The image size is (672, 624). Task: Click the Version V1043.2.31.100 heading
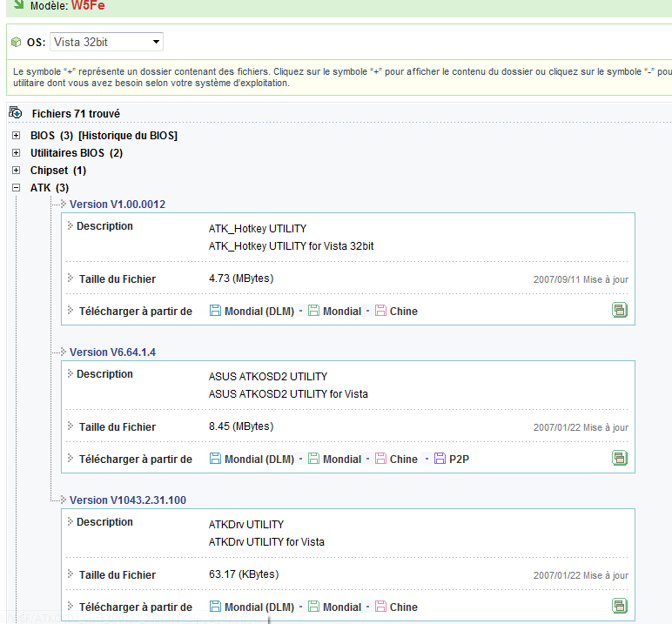(127, 500)
